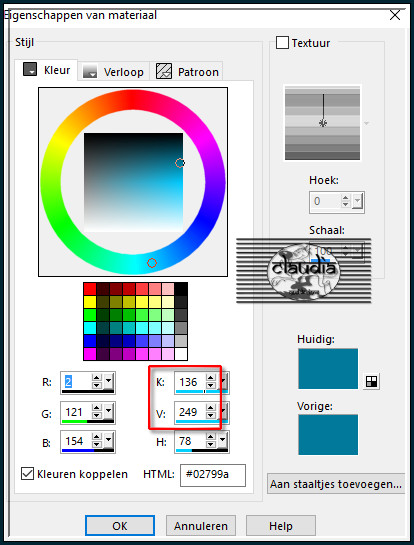The image size is (414, 545).
Task: Click the Kleur tab color icon
Action: coord(30,69)
